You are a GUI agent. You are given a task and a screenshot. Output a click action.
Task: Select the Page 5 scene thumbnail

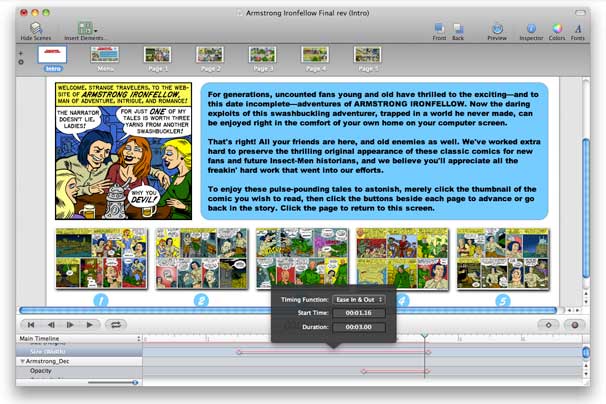(x=368, y=55)
